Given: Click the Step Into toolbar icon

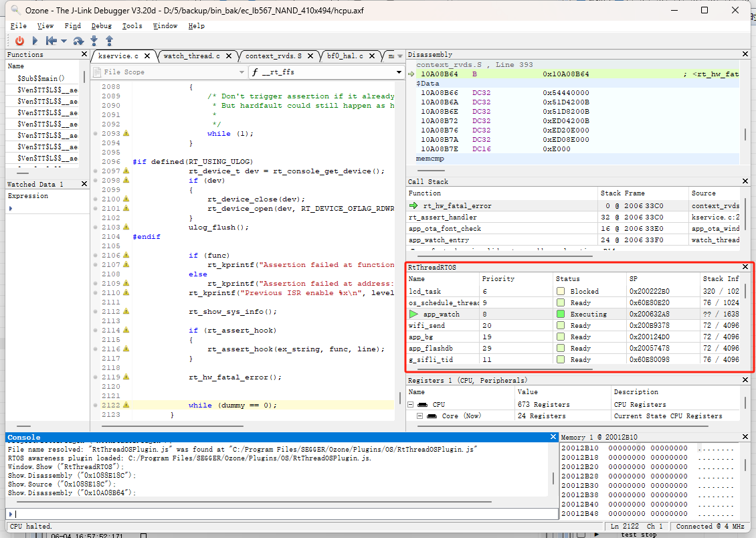Looking at the screenshot, I should point(94,41).
